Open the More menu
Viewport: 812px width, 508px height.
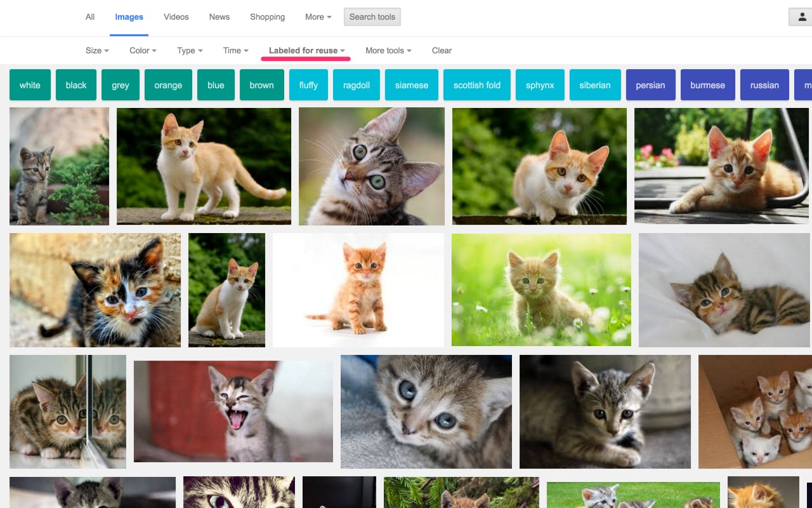[x=317, y=17]
